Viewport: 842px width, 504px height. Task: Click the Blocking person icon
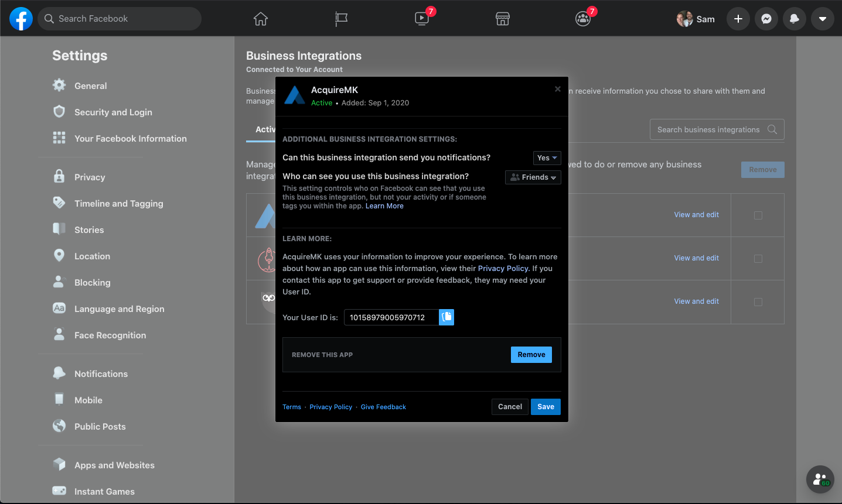(x=59, y=282)
